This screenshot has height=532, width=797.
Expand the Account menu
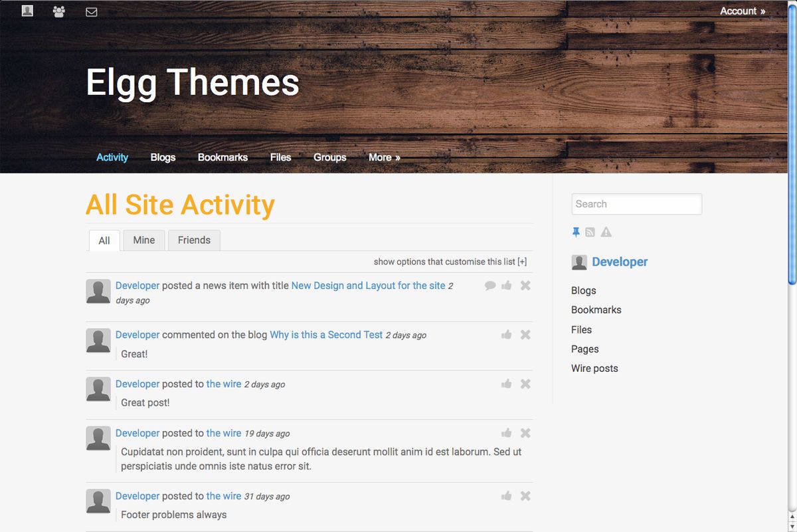coord(743,11)
